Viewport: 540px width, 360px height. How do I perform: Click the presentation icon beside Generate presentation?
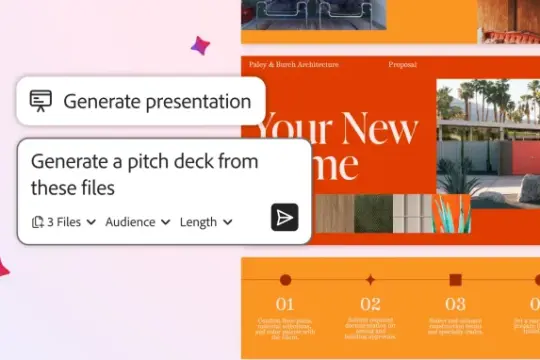[x=41, y=101]
